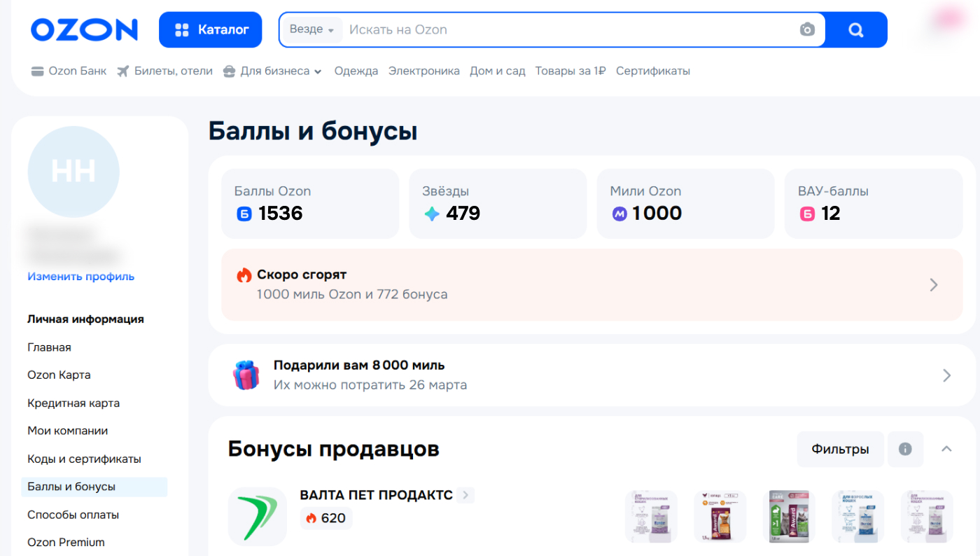Open the ВАУ-баллы 12 card
This screenshot has height=556, width=980.
(x=874, y=203)
